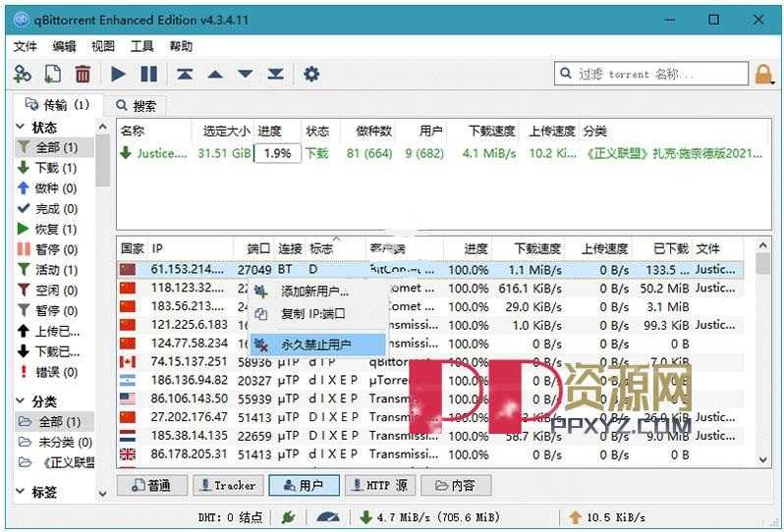
Task: Open the 编辑 menu
Action: coord(64,46)
